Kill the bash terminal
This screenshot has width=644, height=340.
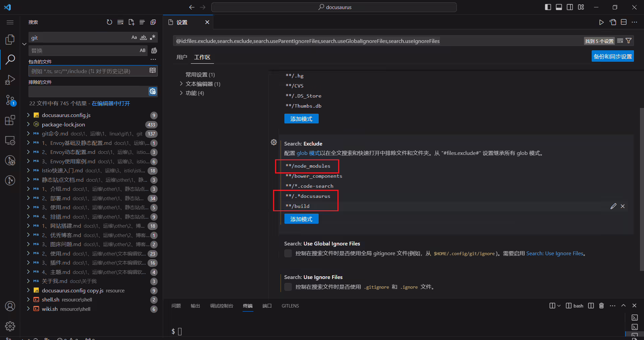pyautogui.click(x=601, y=305)
